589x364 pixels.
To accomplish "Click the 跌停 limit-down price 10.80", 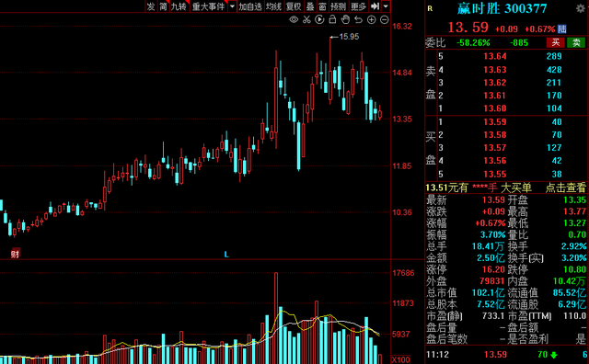I will tap(574, 269).
